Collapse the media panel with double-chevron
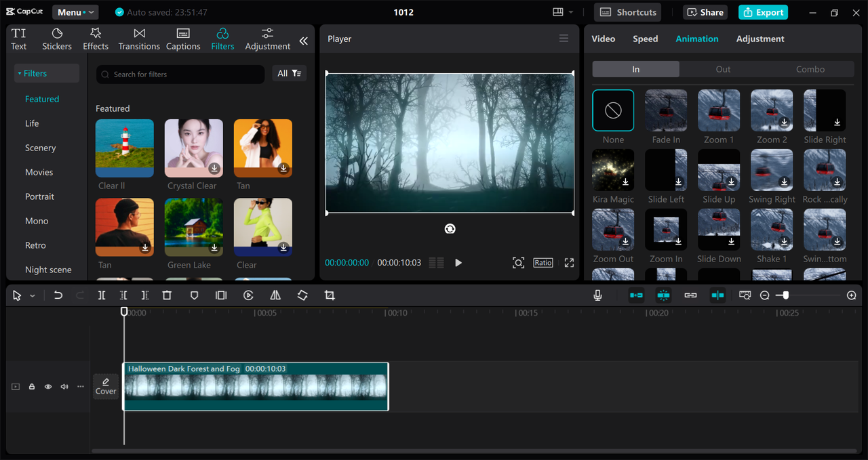This screenshot has height=460, width=868. (x=303, y=41)
